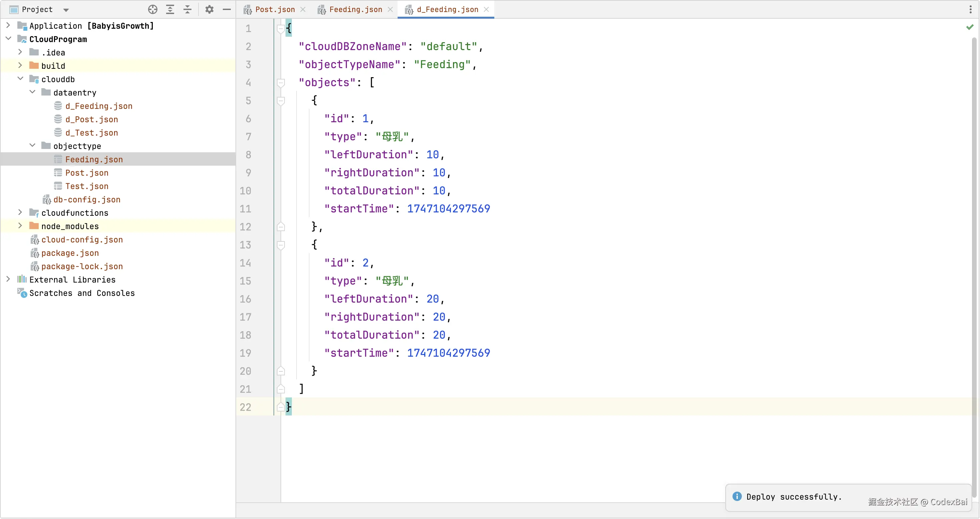Image resolution: width=980 pixels, height=519 pixels.
Task: Click the info icon in deploy notification
Action: [x=737, y=496]
